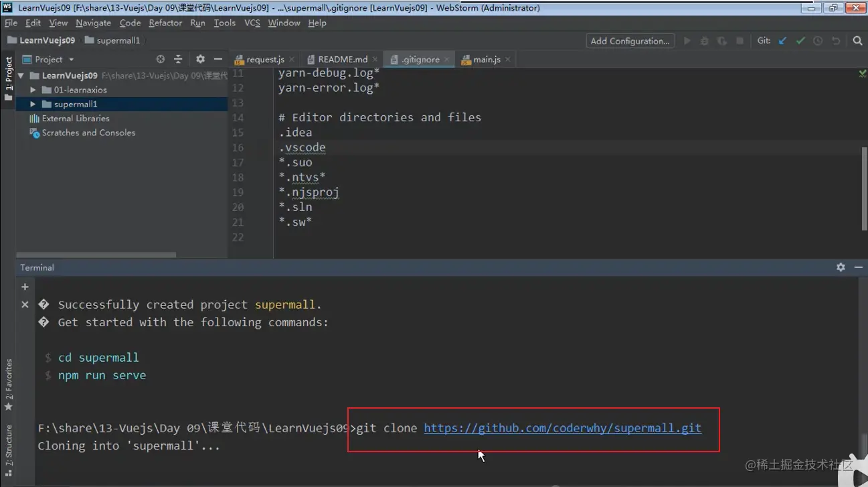This screenshot has height=487, width=868.
Task: Switch to the main.js tab
Action: pos(487,60)
